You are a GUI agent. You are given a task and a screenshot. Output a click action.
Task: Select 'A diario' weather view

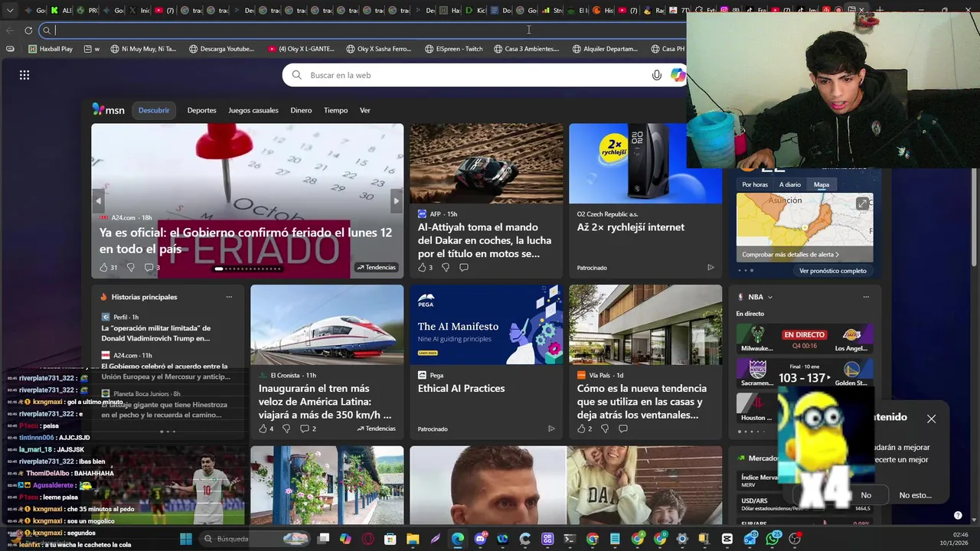(790, 184)
